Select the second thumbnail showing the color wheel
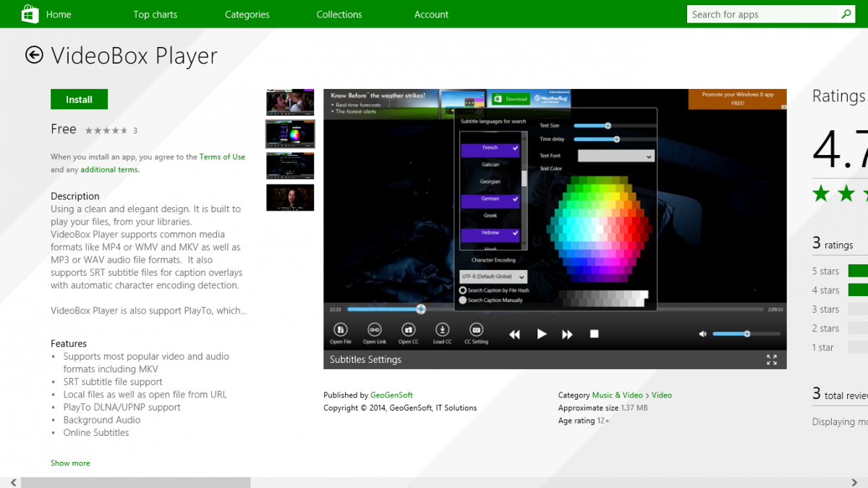This screenshot has width=868, height=488. coord(290,134)
